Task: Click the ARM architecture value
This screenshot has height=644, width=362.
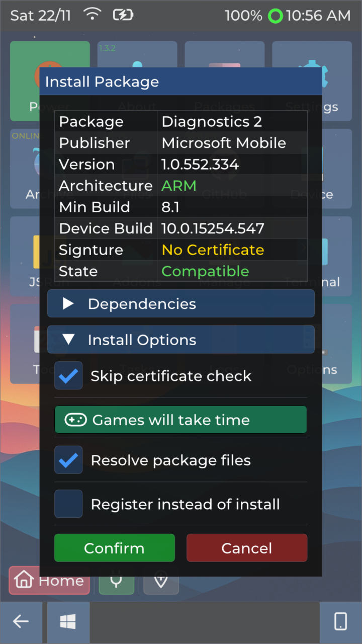Action: tap(179, 186)
